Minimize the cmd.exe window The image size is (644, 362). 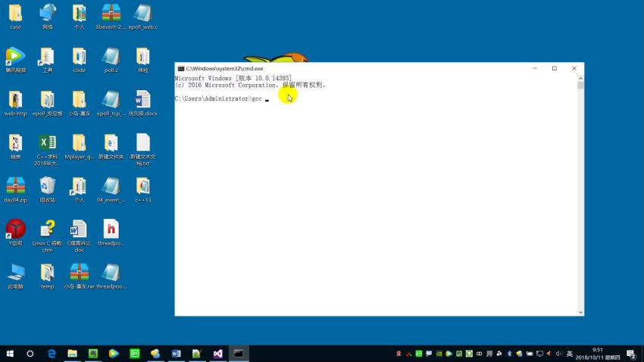[x=535, y=69]
